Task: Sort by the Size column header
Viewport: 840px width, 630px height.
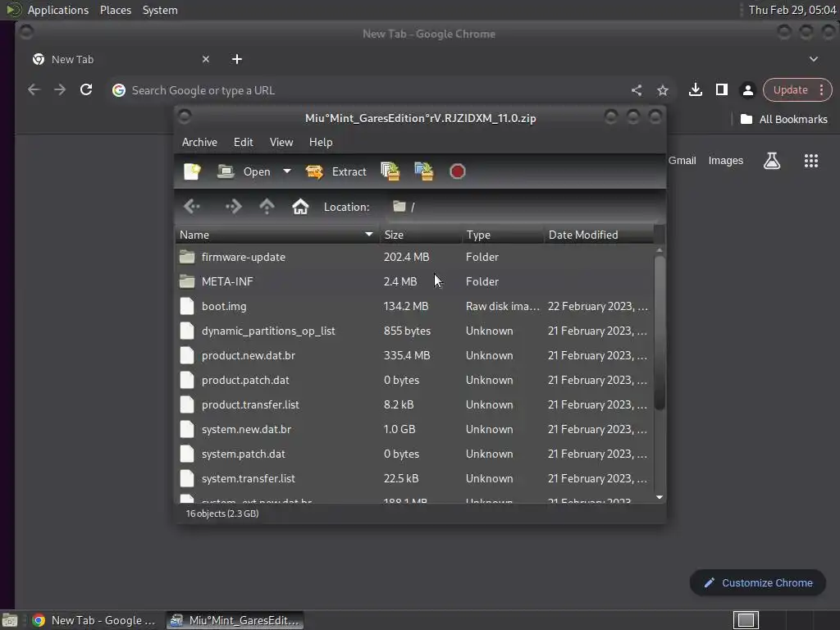Action: click(421, 235)
